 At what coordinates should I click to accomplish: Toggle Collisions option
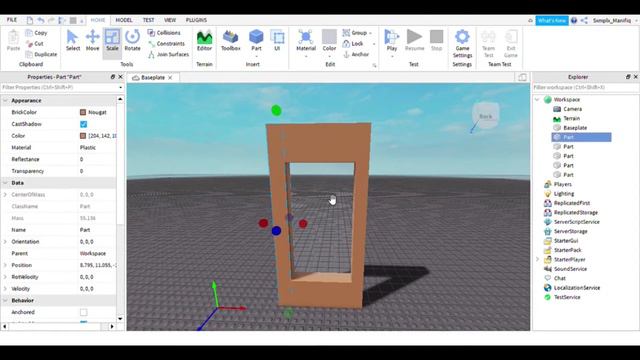164,33
